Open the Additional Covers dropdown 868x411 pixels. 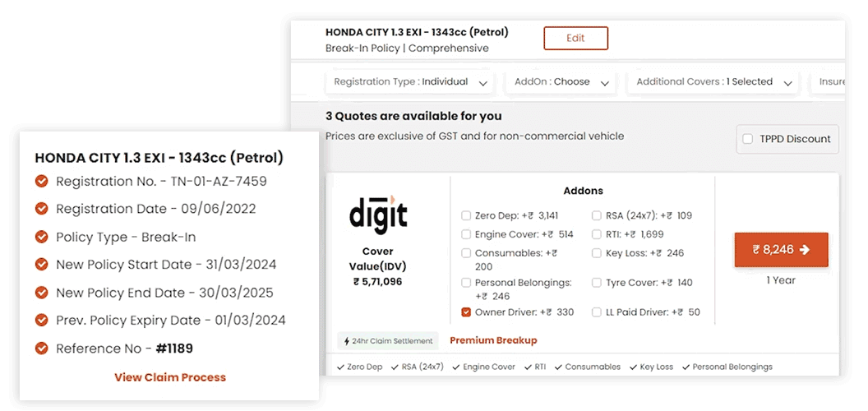[713, 82]
